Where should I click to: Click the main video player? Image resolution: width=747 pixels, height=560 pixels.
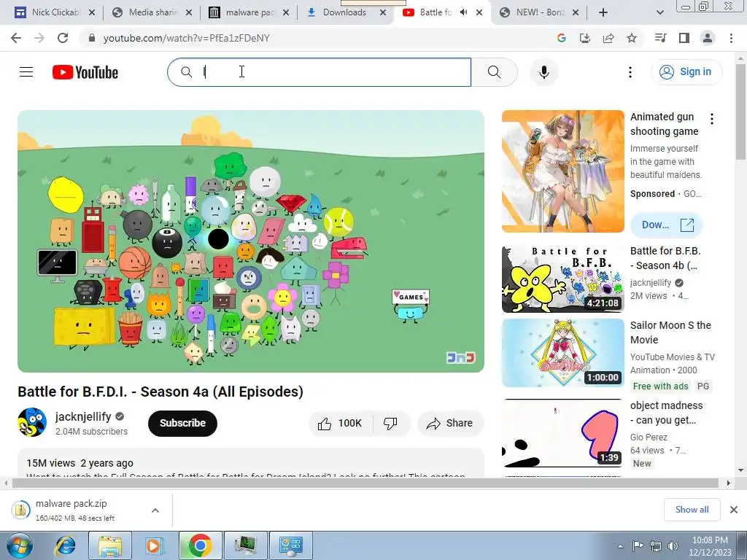point(251,241)
